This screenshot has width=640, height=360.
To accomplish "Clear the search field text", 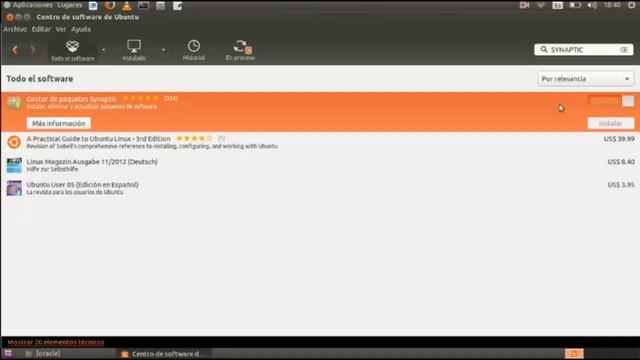I will [624, 50].
